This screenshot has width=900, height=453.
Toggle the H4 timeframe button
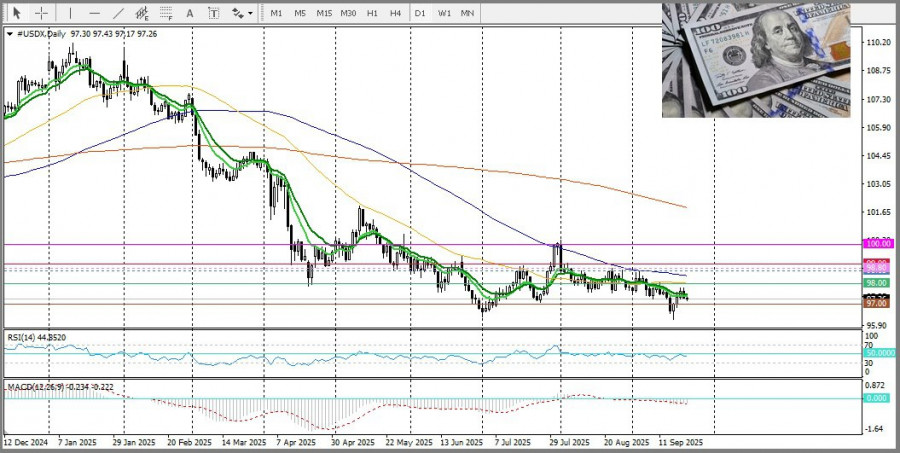tap(395, 13)
